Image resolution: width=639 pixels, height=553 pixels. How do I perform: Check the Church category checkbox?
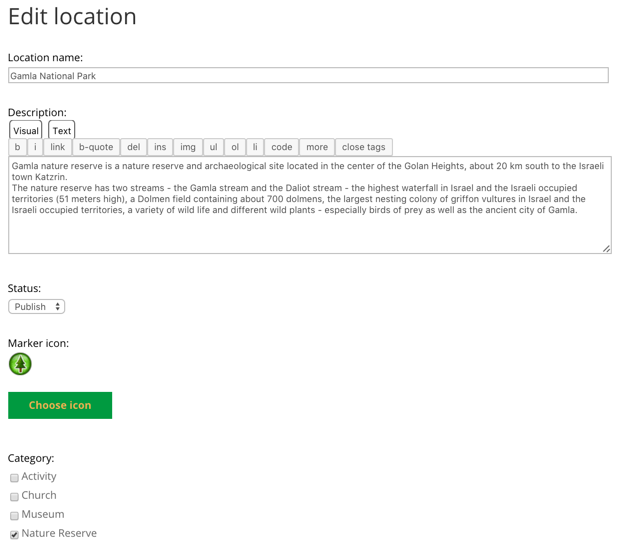tap(14, 496)
